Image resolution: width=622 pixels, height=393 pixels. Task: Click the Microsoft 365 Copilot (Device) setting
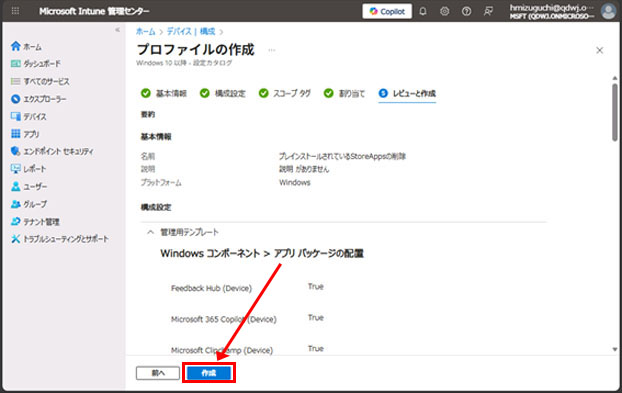coord(224,319)
